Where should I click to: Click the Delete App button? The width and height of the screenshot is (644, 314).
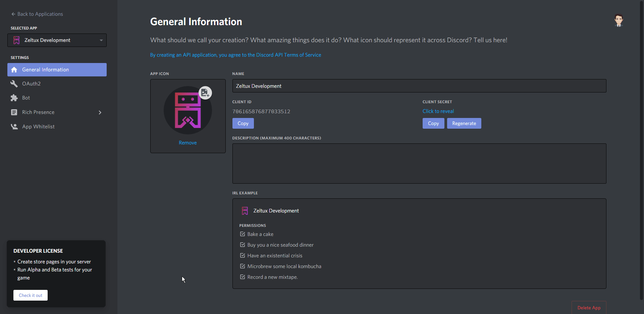[589, 308]
